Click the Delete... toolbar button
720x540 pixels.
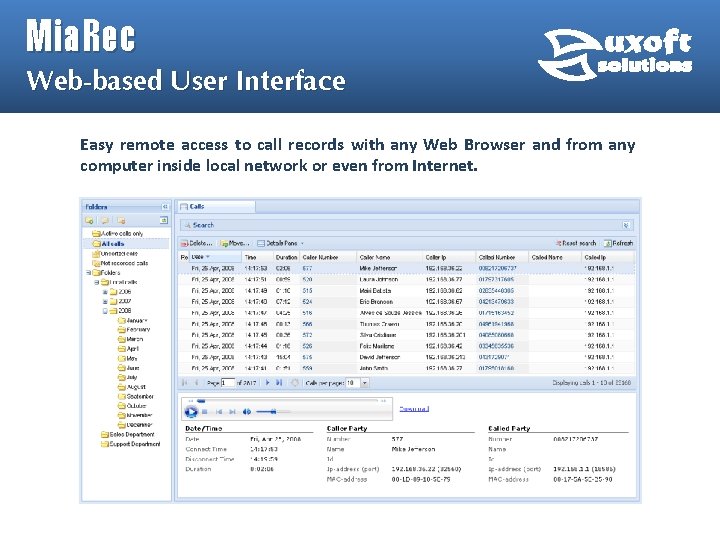click(197, 243)
